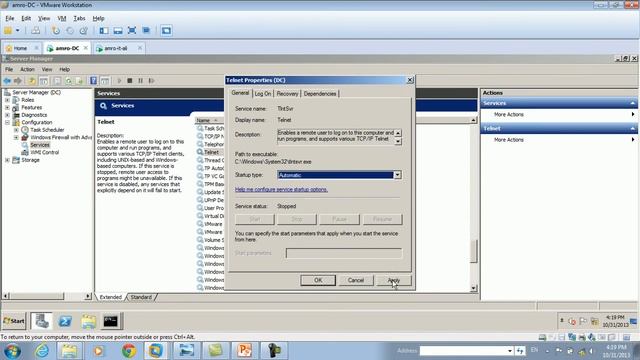Screen dimensions: 640x360
Task: Click Apply in Telnet Properties
Action: point(393,280)
